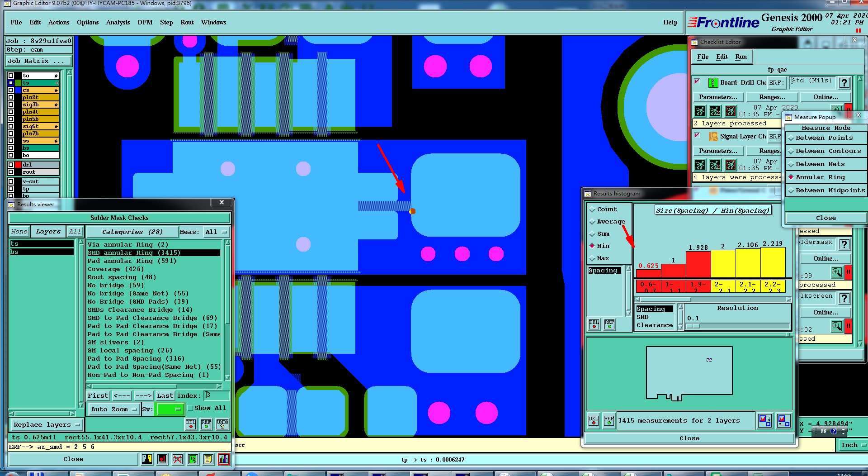Select Between Midpoints measure mode
868x476 pixels.
tap(826, 190)
